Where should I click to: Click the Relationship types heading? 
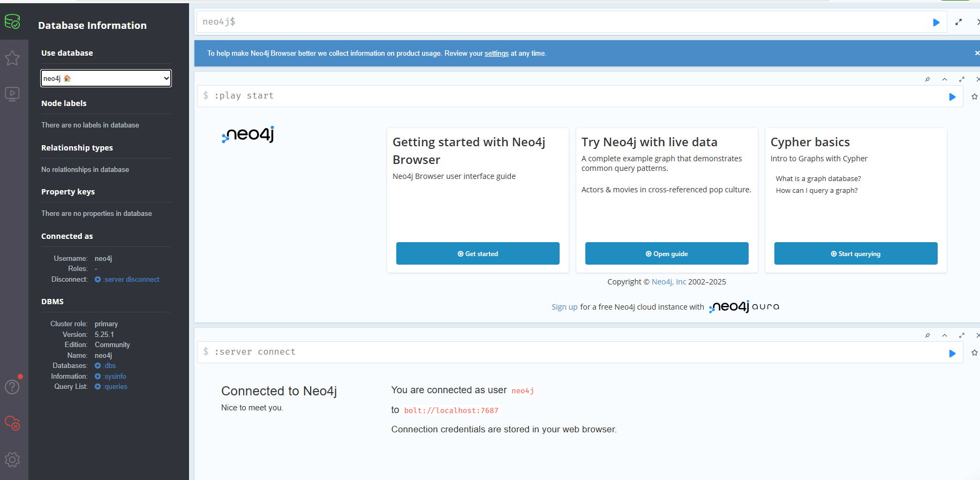pos(77,148)
